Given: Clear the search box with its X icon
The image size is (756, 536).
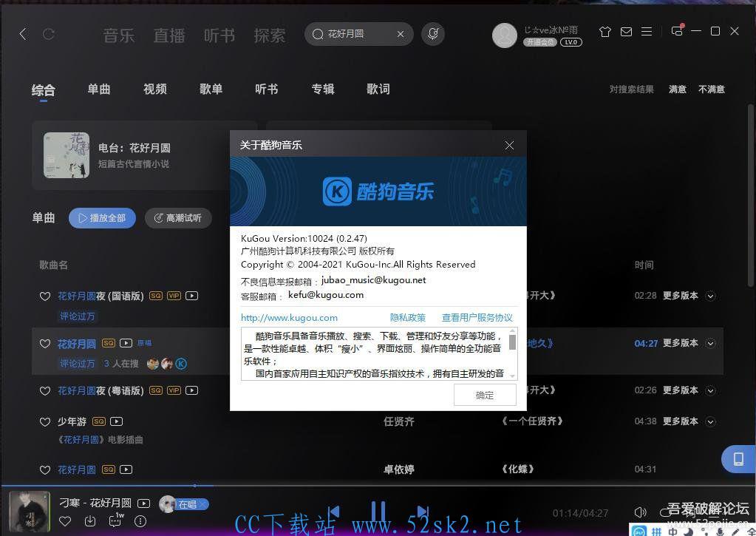Looking at the screenshot, I should pyautogui.click(x=401, y=34).
